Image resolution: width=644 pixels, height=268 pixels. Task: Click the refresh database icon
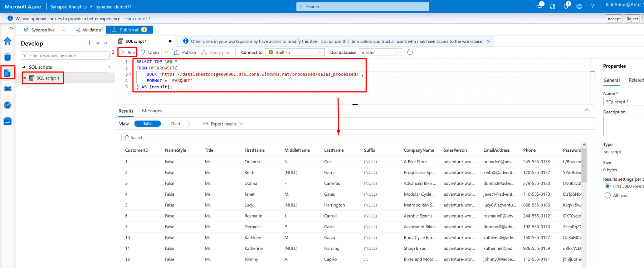(x=410, y=52)
